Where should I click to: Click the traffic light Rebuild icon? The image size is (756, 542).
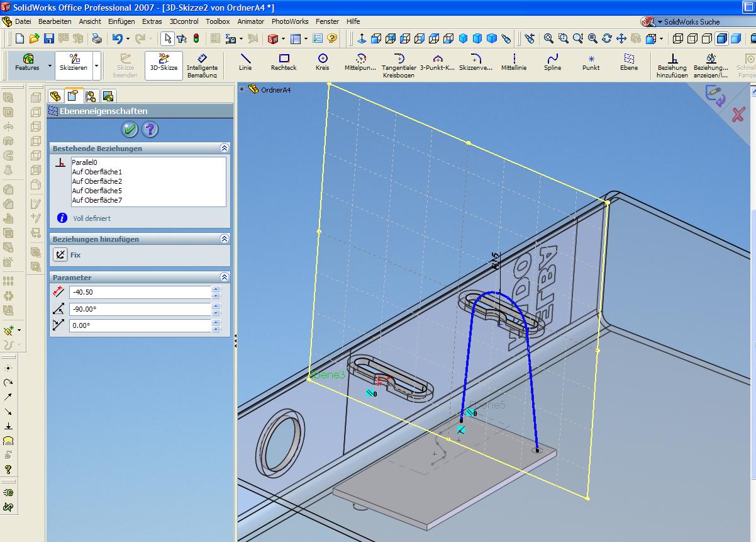click(196, 38)
